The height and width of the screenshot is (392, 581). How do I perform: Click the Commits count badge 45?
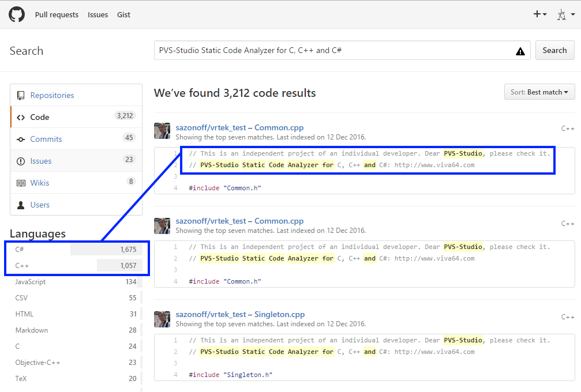tap(129, 137)
